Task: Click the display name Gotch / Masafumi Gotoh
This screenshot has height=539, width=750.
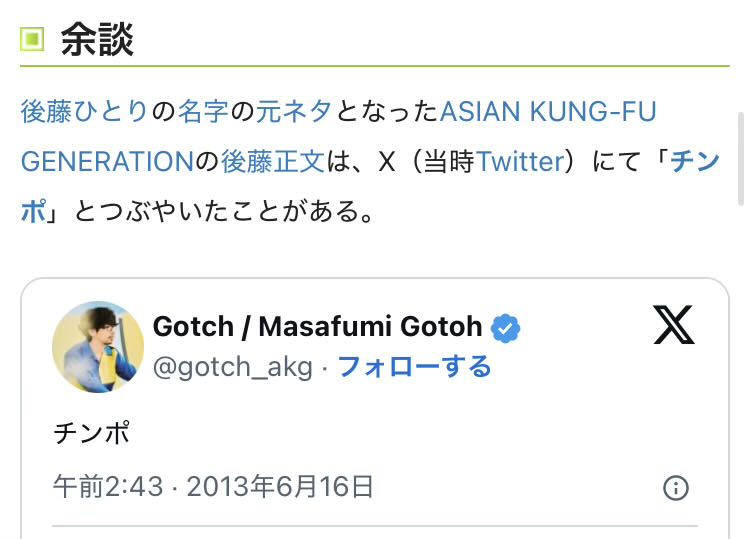Action: (317, 326)
